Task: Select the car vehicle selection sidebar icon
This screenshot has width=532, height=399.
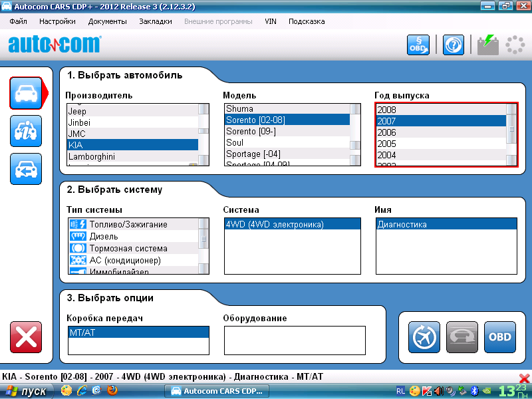Action: click(x=26, y=92)
